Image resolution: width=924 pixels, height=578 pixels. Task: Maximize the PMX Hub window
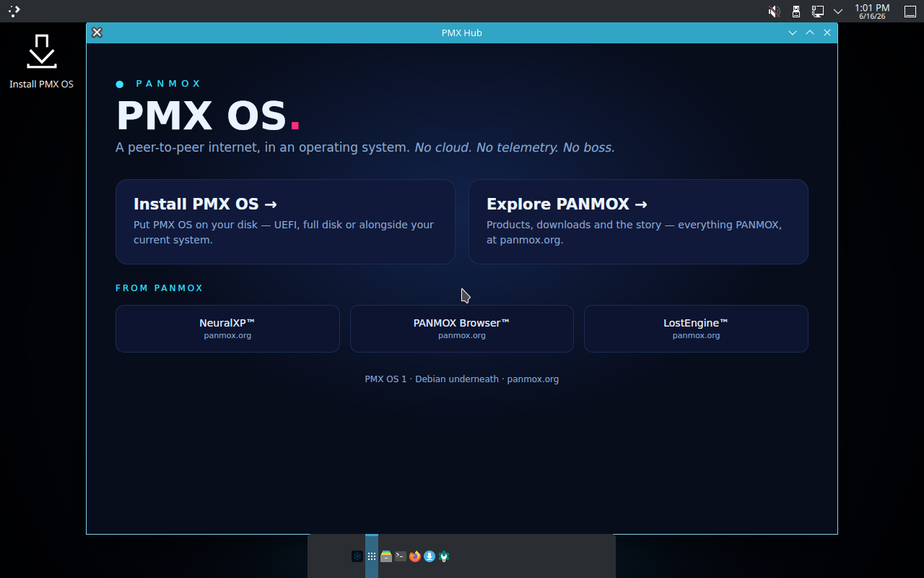click(x=810, y=33)
